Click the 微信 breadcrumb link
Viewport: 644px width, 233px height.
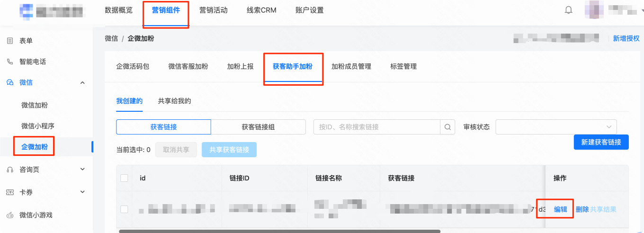[x=111, y=38]
